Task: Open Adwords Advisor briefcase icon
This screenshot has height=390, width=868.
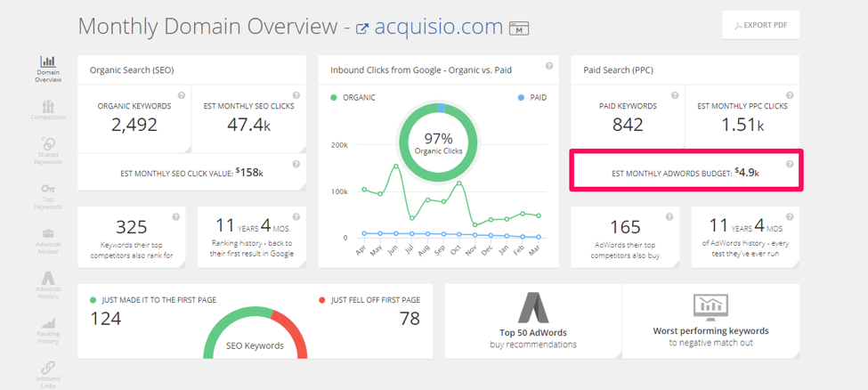Action: pyautogui.click(x=48, y=232)
